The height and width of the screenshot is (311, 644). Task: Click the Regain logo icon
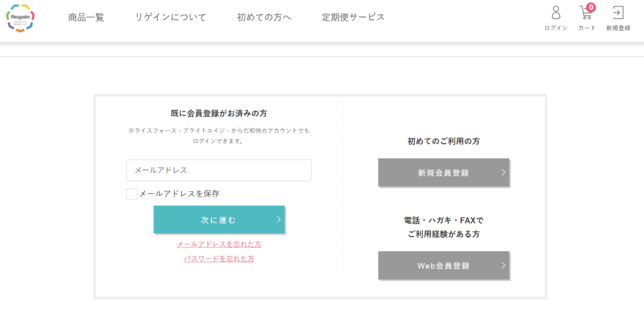coord(20,18)
